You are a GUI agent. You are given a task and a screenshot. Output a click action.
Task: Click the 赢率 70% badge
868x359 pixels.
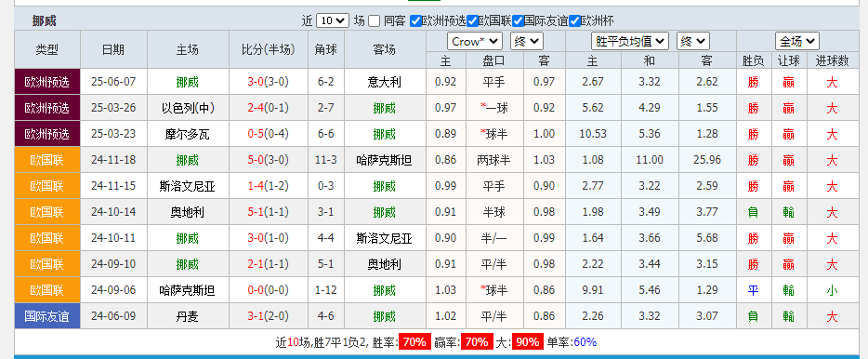(x=477, y=342)
